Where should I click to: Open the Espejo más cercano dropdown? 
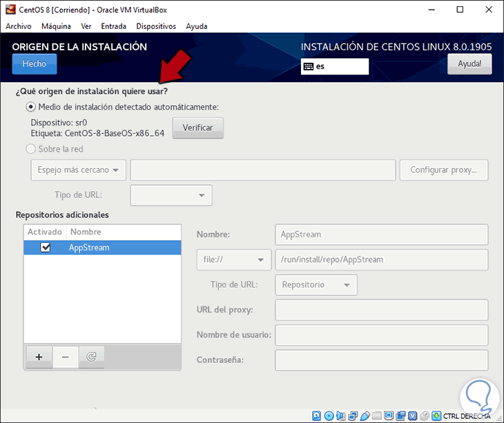point(78,170)
